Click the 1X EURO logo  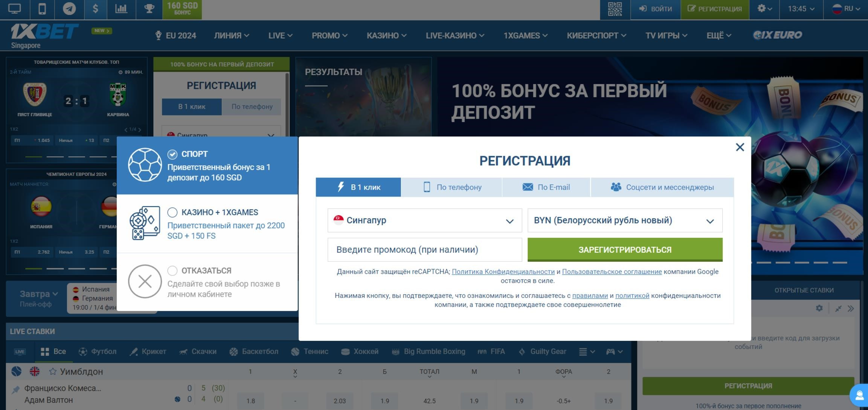(778, 35)
